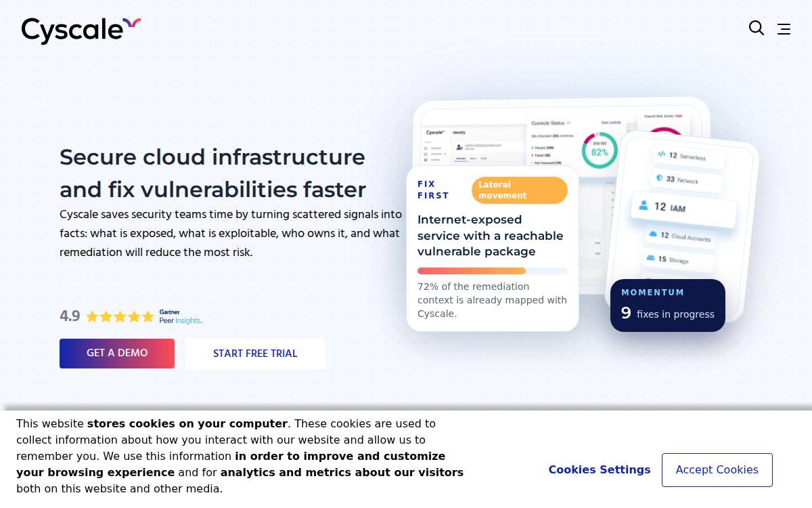Click the 33 Network tile
812x508 pixels.
pos(687,180)
